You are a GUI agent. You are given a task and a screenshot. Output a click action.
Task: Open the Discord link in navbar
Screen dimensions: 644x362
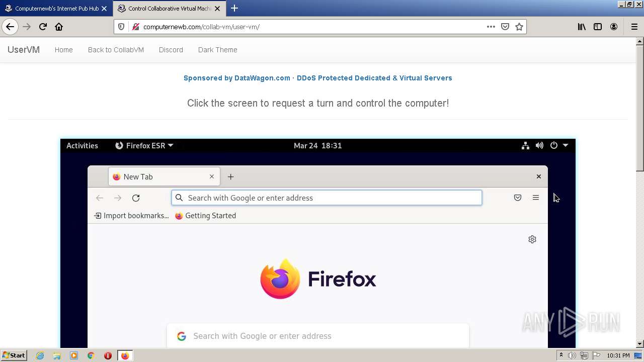171,50
